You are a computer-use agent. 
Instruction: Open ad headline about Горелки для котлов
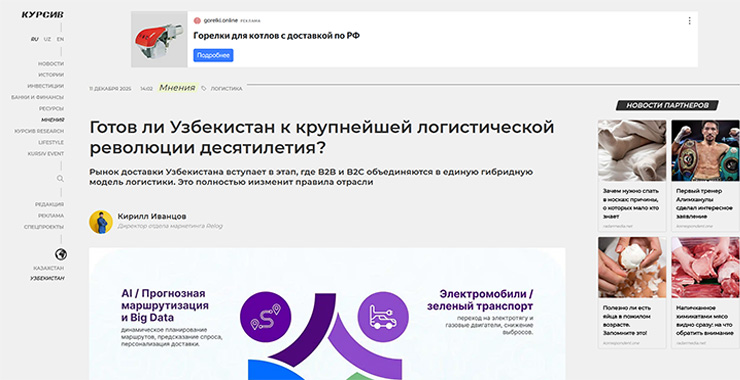click(277, 35)
